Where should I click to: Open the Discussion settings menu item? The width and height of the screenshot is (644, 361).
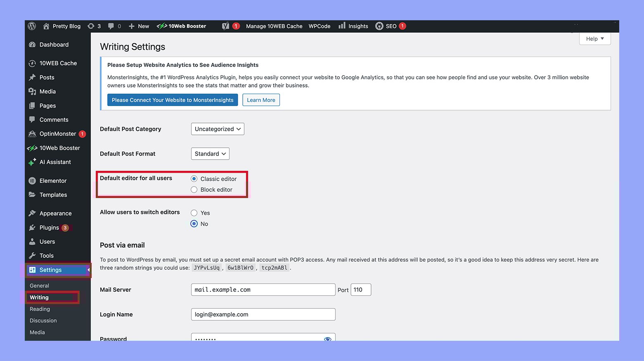[x=43, y=320]
